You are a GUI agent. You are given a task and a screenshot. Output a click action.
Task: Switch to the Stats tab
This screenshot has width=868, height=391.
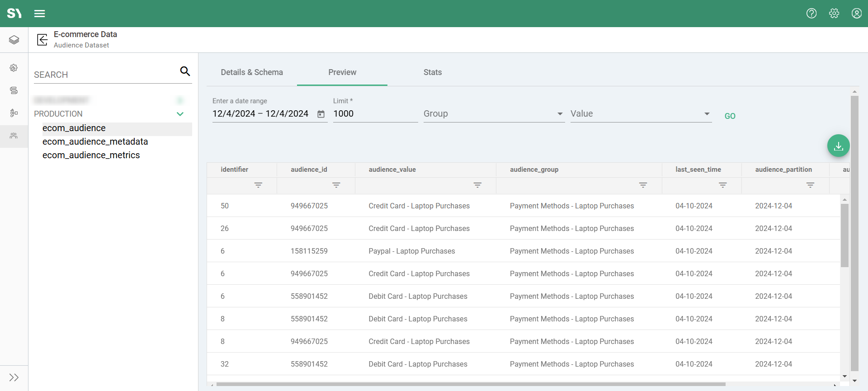tap(432, 72)
